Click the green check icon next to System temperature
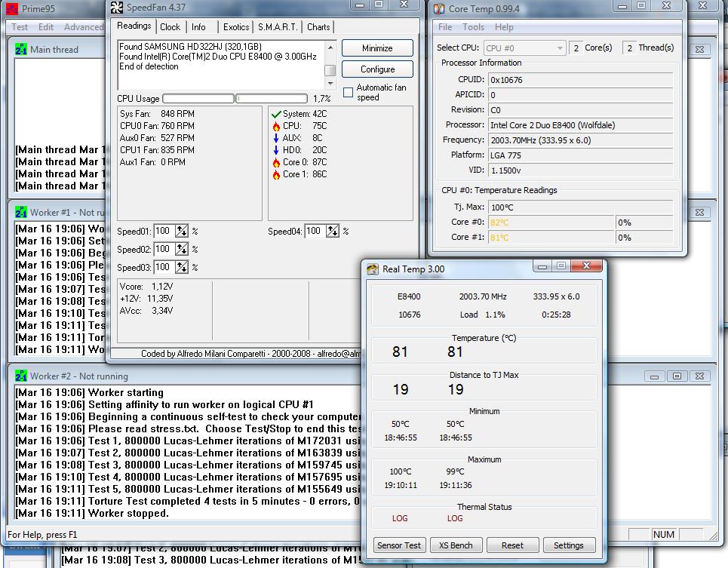This screenshot has height=568, width=728. (x=276, y=114)
